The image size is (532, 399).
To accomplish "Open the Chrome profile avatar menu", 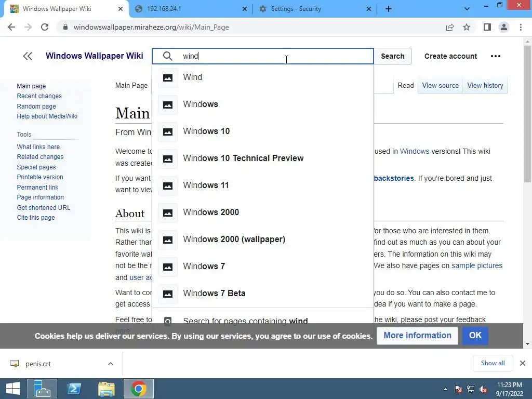I will tap(504, 27).
